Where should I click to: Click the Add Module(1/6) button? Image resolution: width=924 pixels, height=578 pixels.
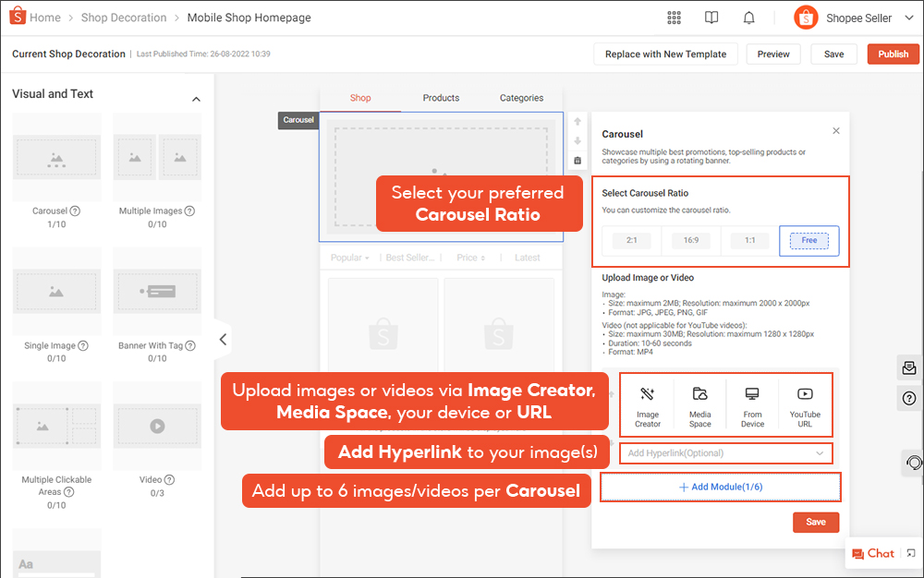tap(721, 487)
